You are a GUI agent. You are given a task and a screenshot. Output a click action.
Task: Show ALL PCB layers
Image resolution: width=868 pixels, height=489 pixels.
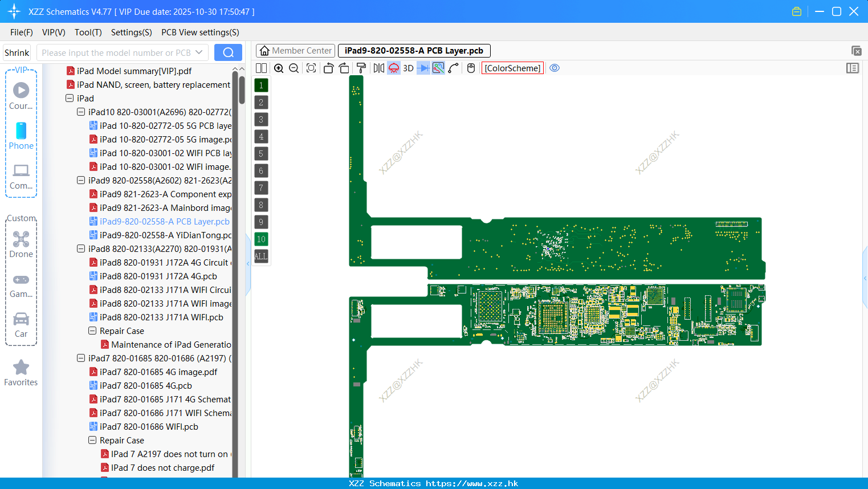tap(261, 256)
